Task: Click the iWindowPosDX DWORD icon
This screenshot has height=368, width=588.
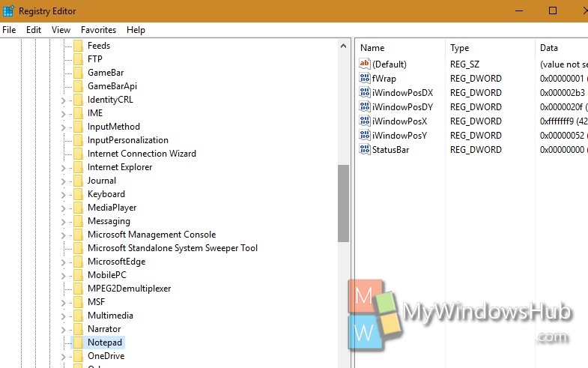Action: [365, 92]
